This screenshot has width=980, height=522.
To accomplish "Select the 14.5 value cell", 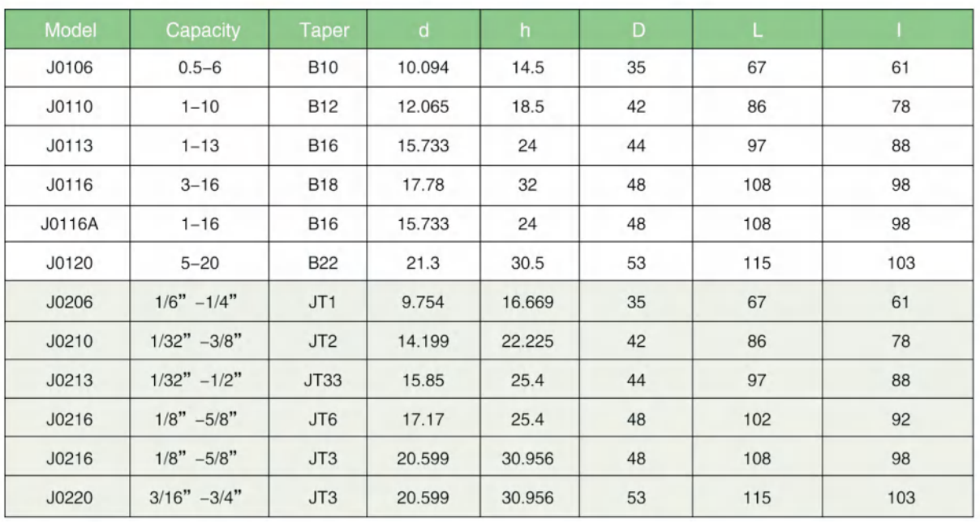I will [x=527, y=68].
